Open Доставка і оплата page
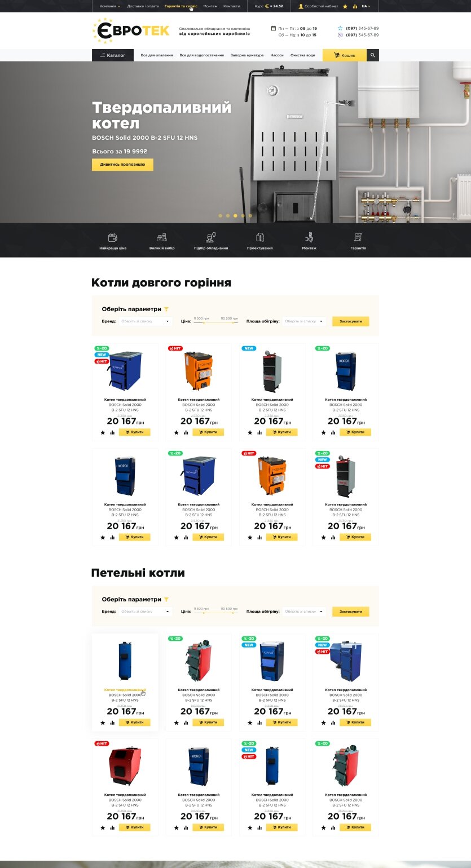 click(x=143, y=6)
